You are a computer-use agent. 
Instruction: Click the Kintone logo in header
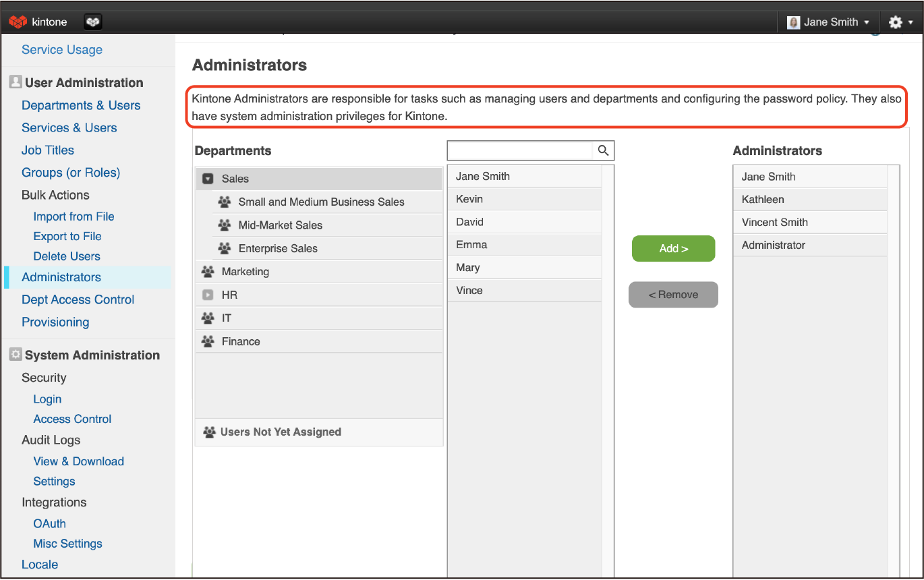coord(38,22)
